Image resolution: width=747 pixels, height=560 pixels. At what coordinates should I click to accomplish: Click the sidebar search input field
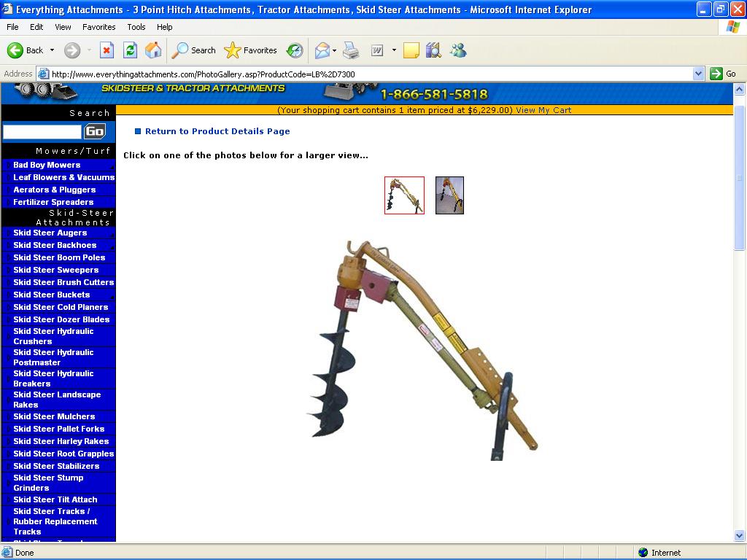(x=42, y=132)
